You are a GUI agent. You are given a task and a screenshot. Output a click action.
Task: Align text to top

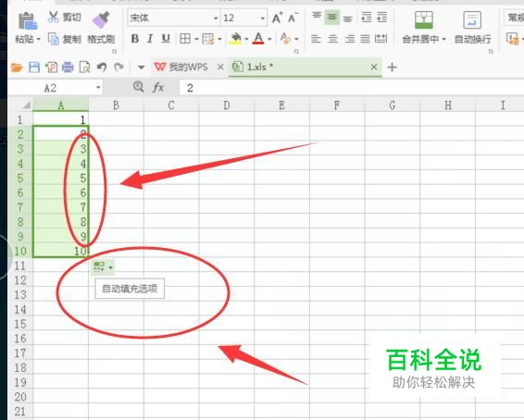[x=316, y=17]
